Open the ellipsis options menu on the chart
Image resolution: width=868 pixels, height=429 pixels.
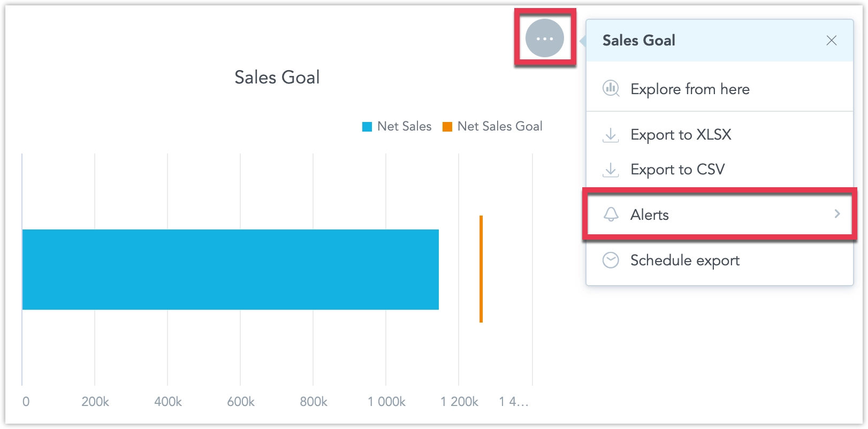click(x=544, y=39)
